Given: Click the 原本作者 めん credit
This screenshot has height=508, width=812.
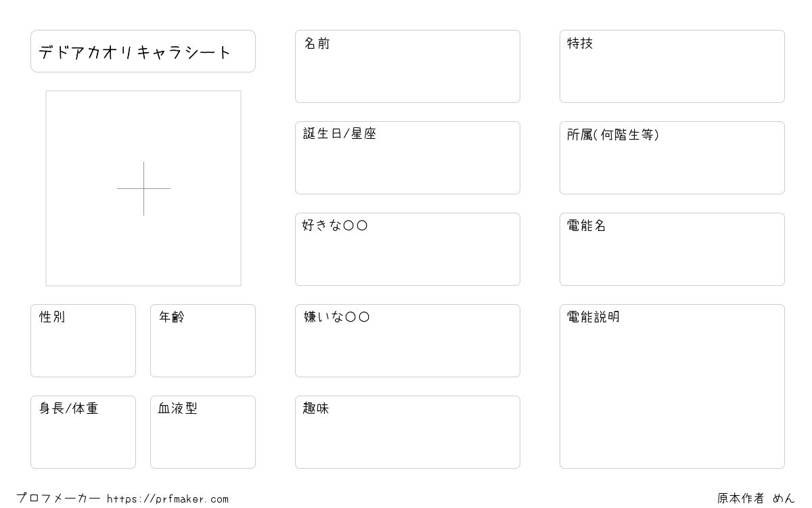Looking at the screenshot, I should click(x=757, y=499).
